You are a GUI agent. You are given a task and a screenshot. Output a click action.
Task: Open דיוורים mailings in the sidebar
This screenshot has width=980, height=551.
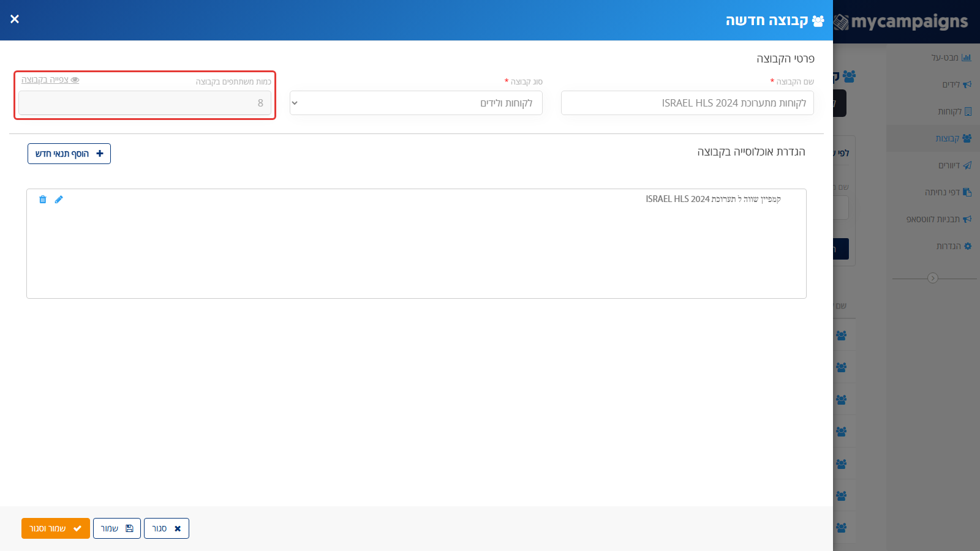tap(955, 165)
